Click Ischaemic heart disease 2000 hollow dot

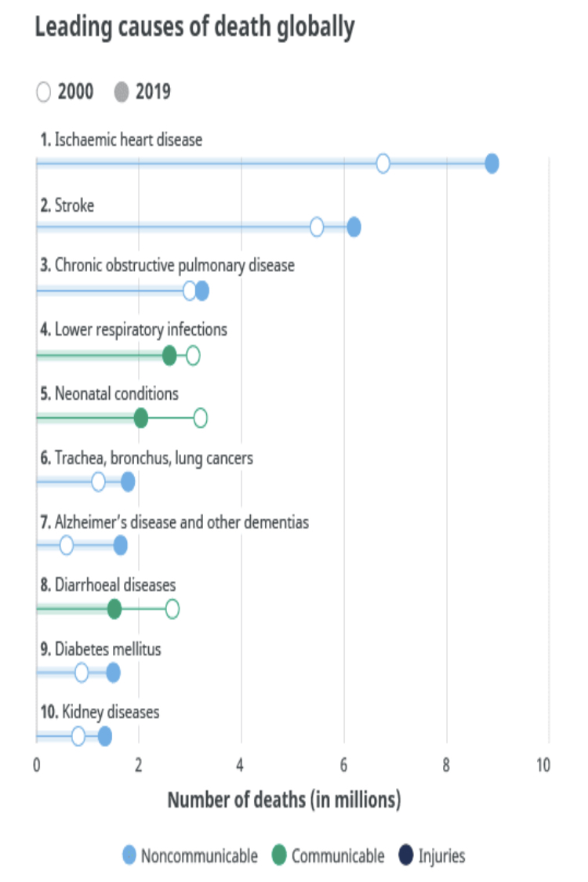(383, 164)
